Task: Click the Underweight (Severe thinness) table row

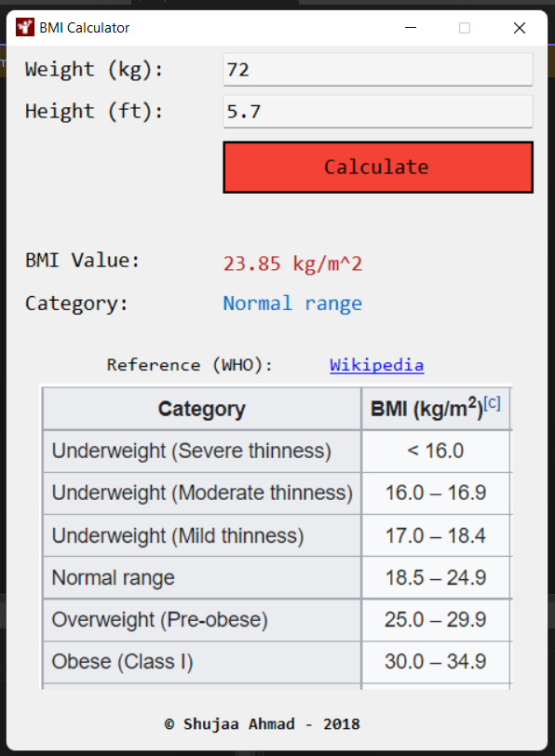Action: [x=201, y=451]
